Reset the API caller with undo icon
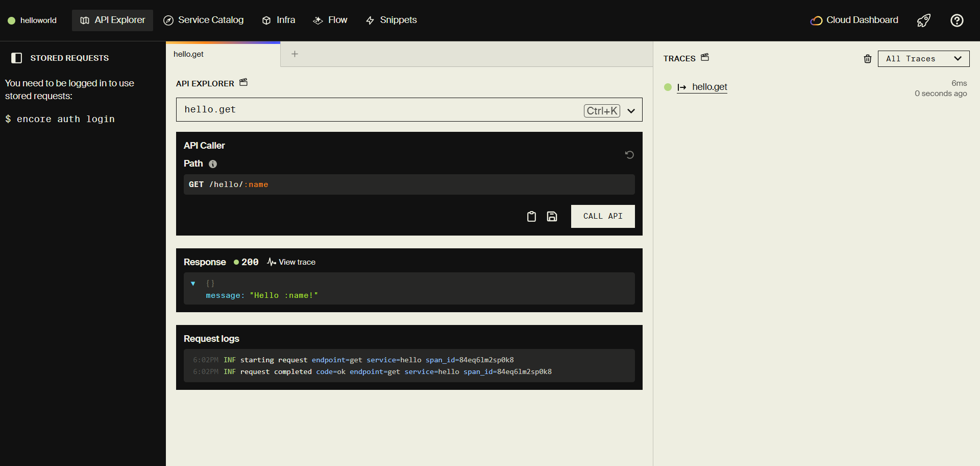980x466 pixels. coord(629,155)
